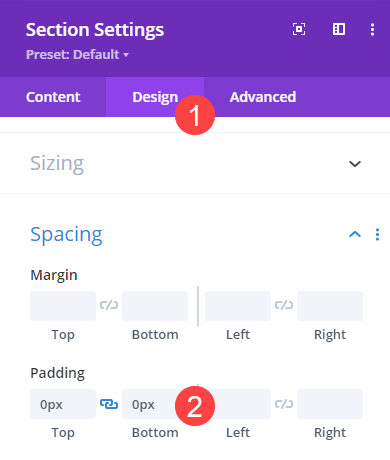This screenshot has height=460, width=390.
Task: Click the Padding Right input field
Action: coord(330,404)
